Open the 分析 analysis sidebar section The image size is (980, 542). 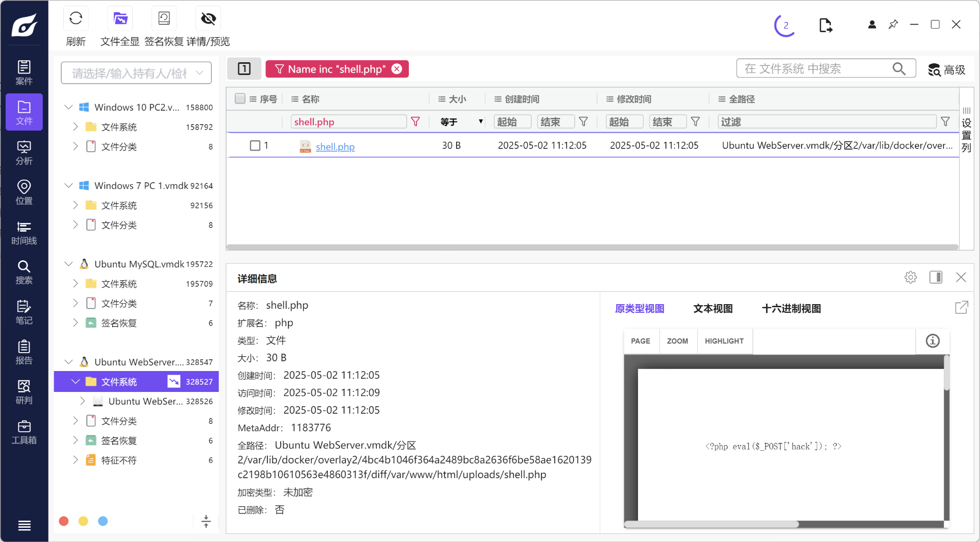pyautogui.click(x=24, y=152)
